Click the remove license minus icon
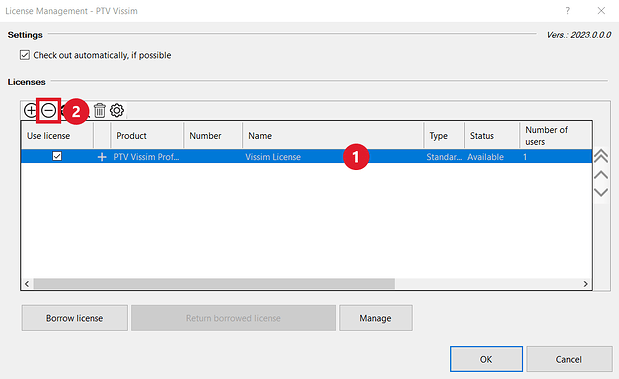 coord(49,111)
